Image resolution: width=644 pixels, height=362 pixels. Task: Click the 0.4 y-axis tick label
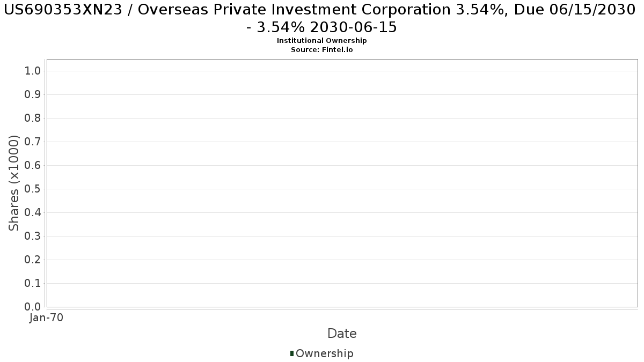tap(33, 212)
